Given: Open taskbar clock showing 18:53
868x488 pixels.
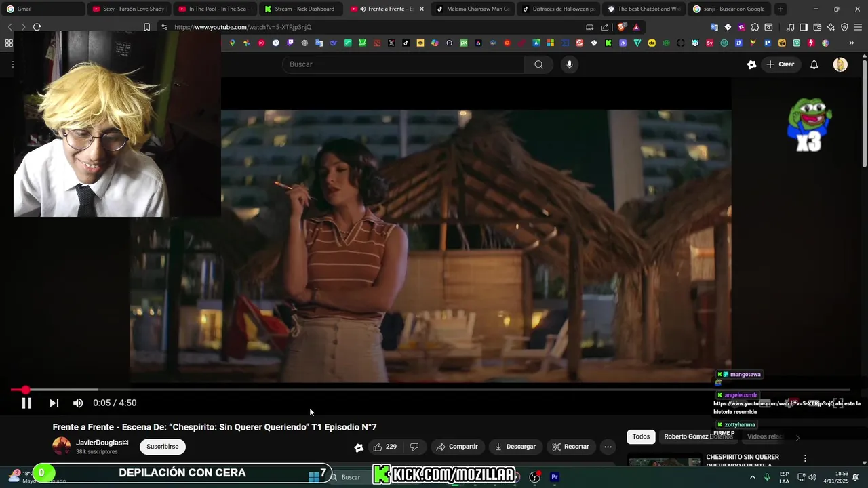Looking at the screenshot, I should (835, 477).
